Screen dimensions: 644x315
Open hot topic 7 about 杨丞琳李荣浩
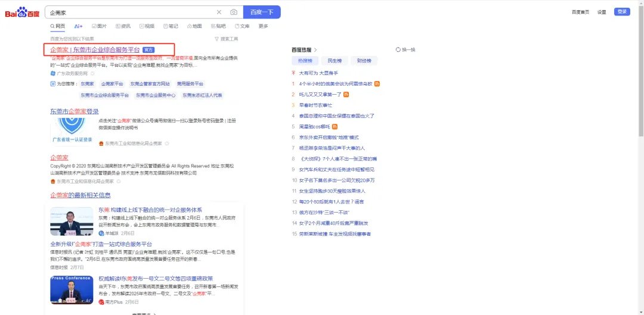point(332,148)
